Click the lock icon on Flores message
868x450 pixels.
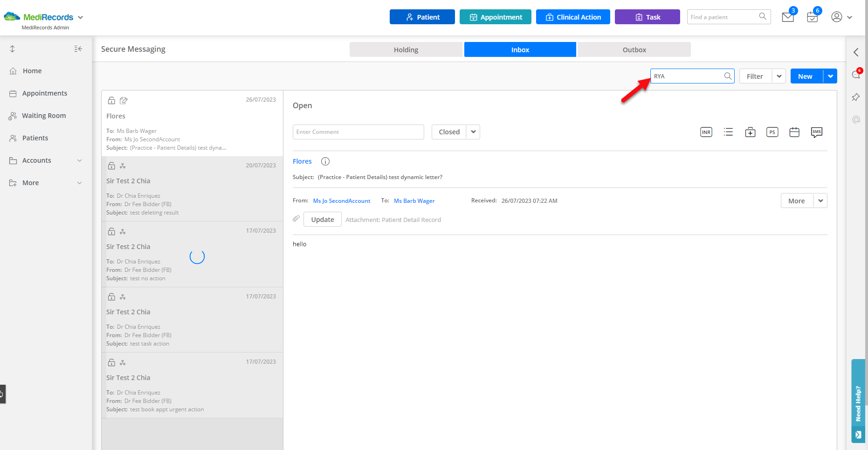[x=111, y=100]
